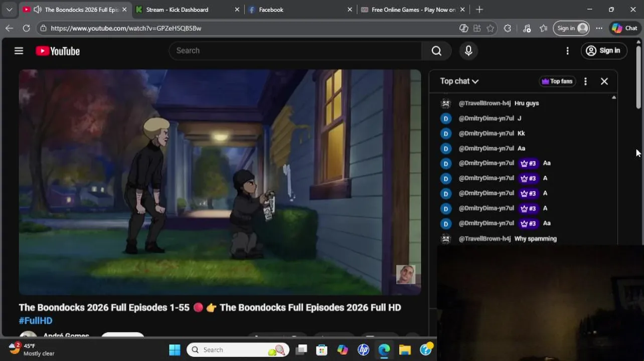Close the Kick Dashboard tab

237,10
